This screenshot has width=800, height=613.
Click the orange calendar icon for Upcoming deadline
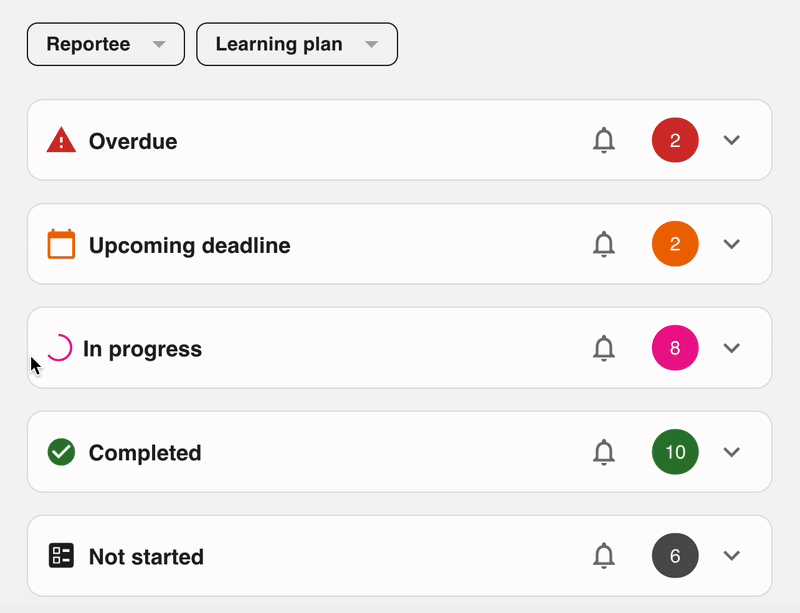tap(61, 244)
